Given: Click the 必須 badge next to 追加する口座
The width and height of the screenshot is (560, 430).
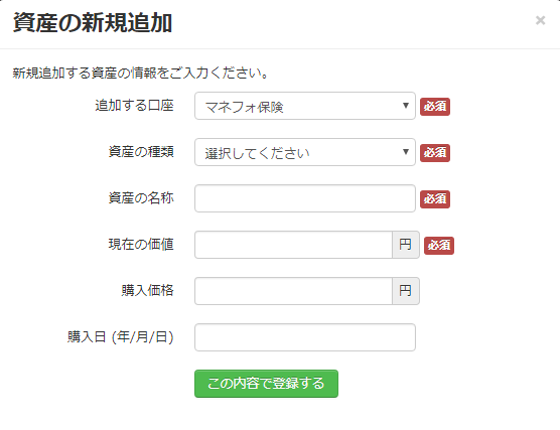Looking at the screenshot, I should 435,106.
